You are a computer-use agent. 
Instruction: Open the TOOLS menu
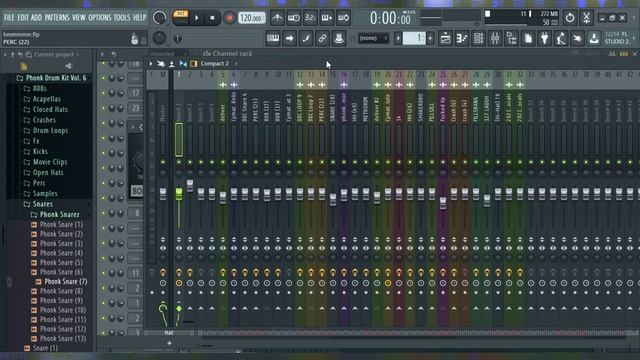122,18
